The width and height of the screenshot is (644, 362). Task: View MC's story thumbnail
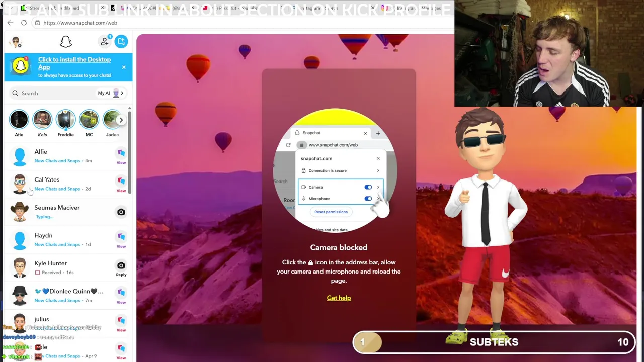pyautogui.click(x=89, y=120)
